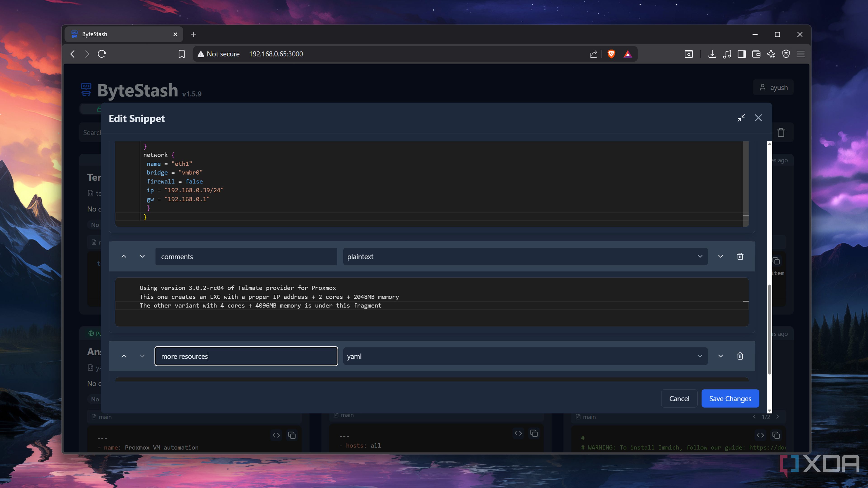Collapse the more resources fragment
The image size is (868, 488).
point(720,356)
